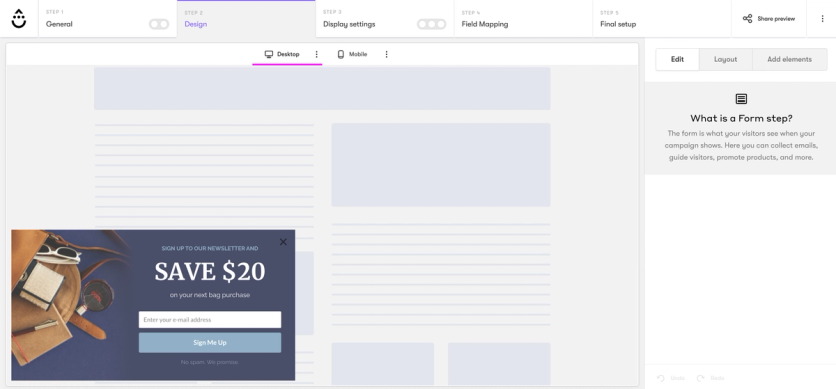836x389 pixels.
Task: Select 'on your next bag purchase' text
Action: pyautogui.click(x=210, y=295)
